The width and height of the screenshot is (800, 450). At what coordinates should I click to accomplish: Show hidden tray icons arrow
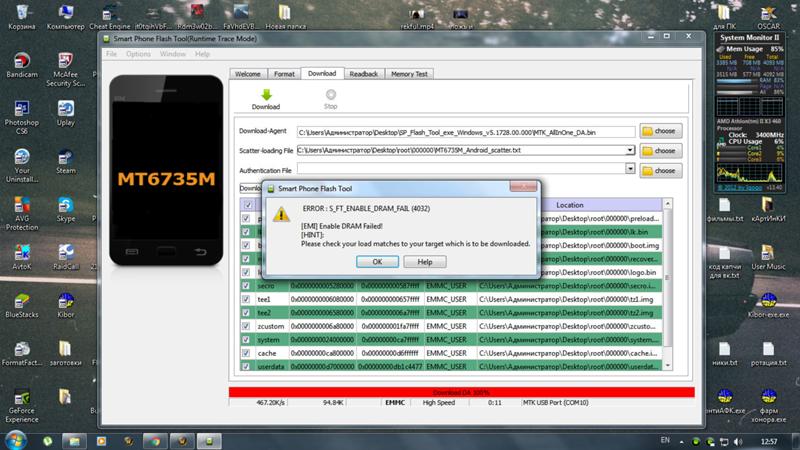click(682, 441)
